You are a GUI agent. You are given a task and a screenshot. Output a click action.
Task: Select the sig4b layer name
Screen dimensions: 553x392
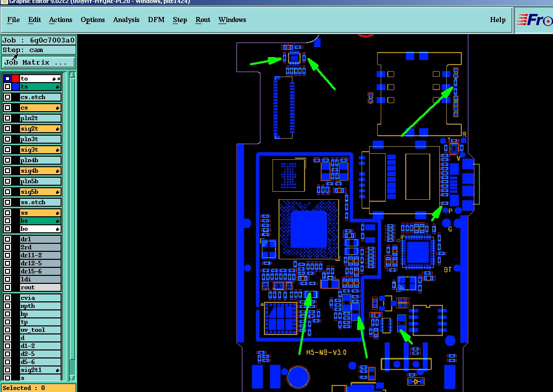point(40,171)
